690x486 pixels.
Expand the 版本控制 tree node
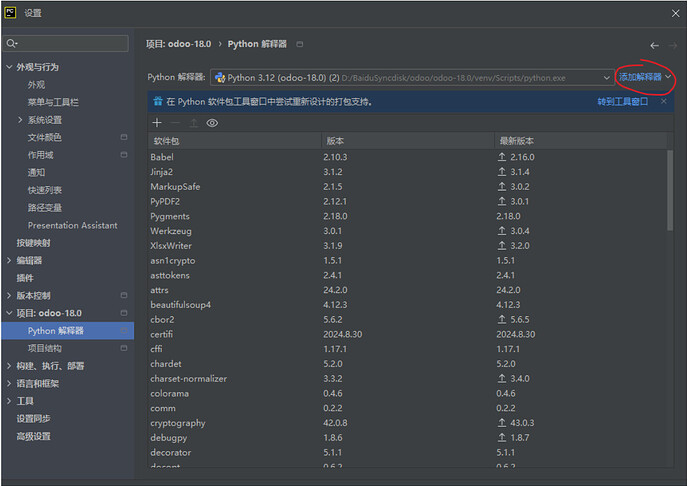point(9,295)
